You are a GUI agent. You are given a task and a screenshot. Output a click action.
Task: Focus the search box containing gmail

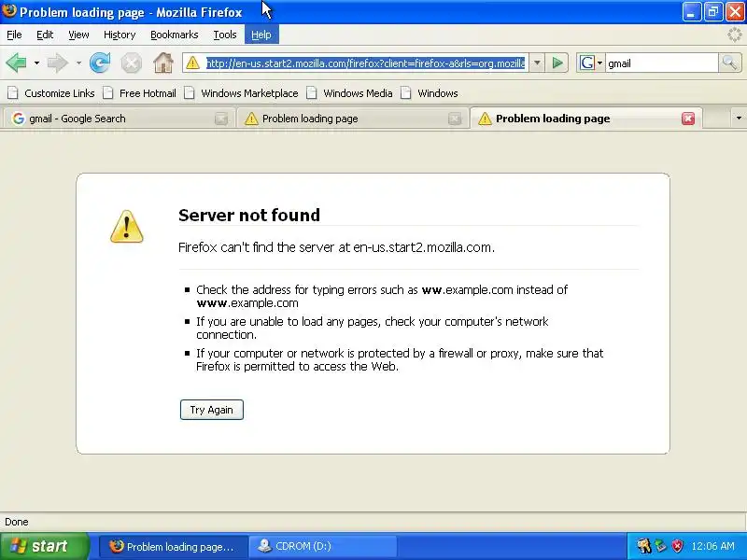(661, 63)
